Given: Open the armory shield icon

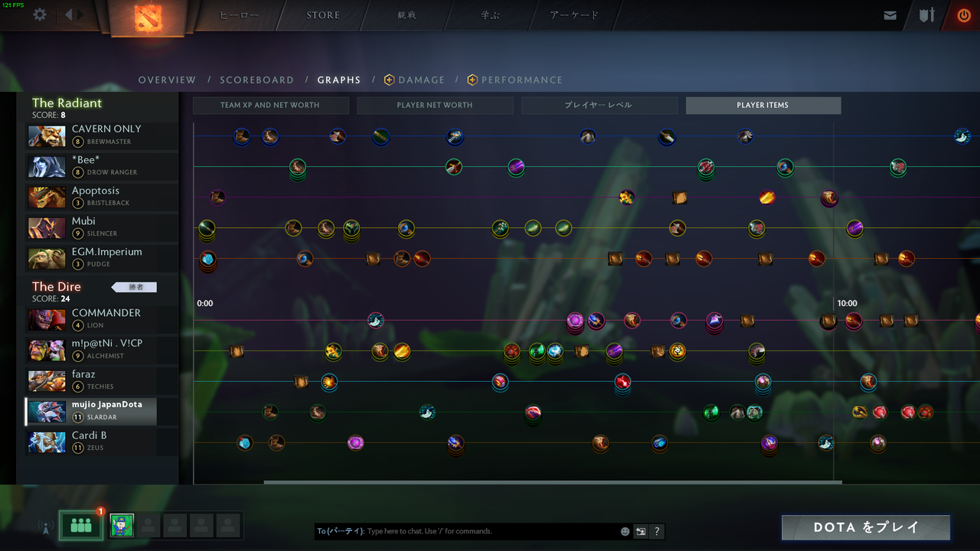Looking at the screenshot, I should (927, 15).
